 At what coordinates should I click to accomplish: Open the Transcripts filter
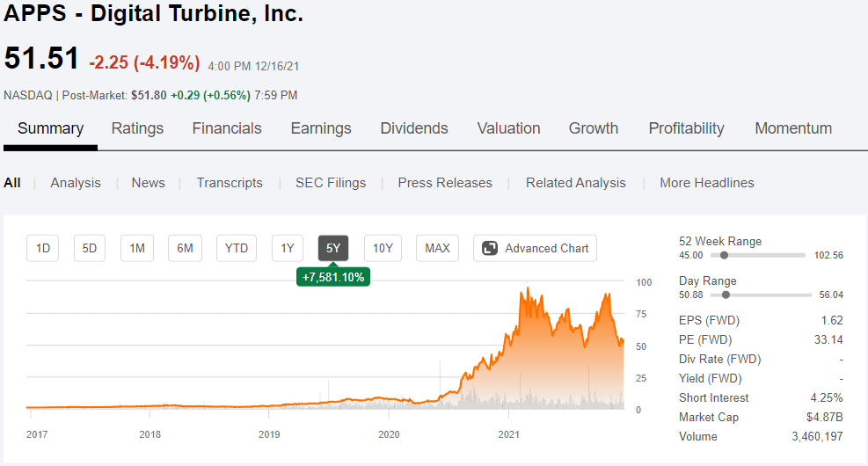click(x=230, y=183)
